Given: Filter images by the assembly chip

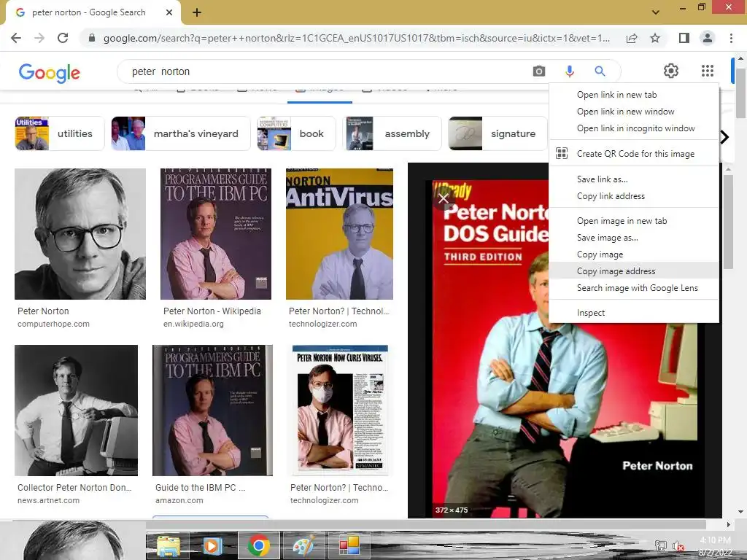Looking at the screenshot, I should point(392,134).
